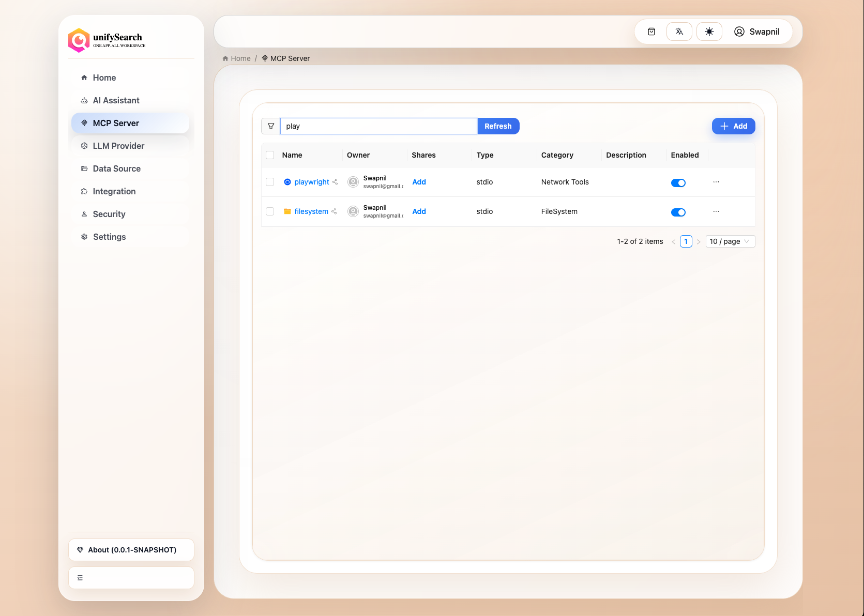Toggle the light theme sun icon
The image size is (864, 616).
(709, 31)
